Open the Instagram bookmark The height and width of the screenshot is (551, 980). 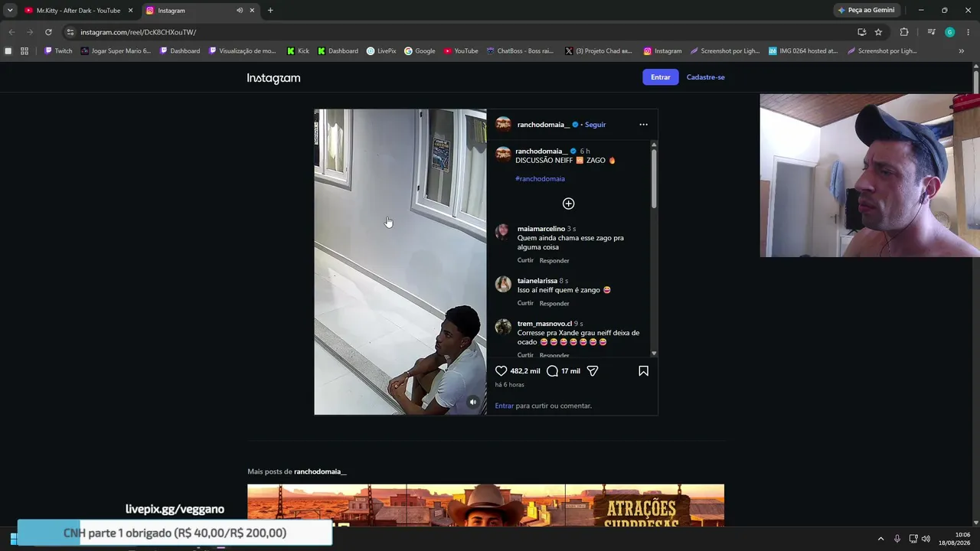(x=662, y=51)
